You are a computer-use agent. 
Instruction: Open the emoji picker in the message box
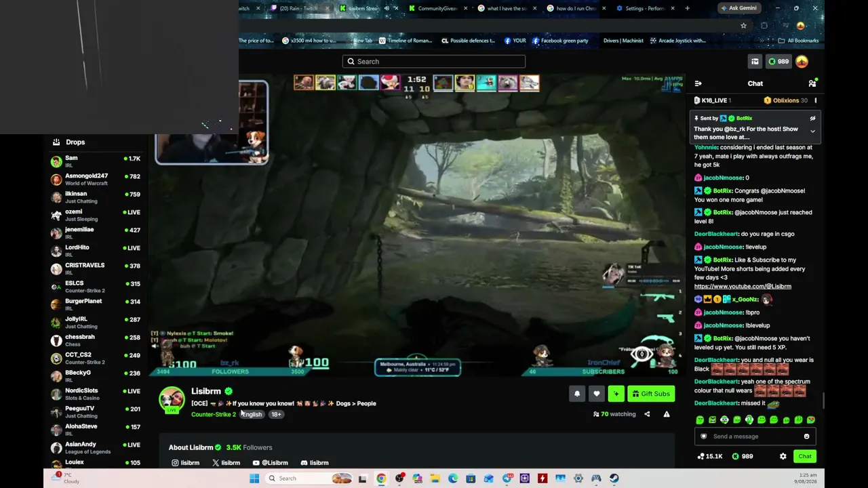point(806,436)
